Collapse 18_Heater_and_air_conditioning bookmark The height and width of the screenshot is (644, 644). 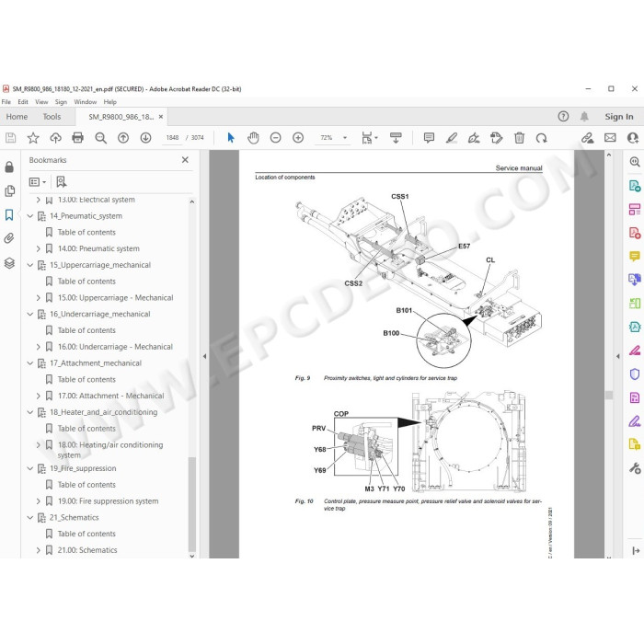pyautogui.click(x=30, y=412)
